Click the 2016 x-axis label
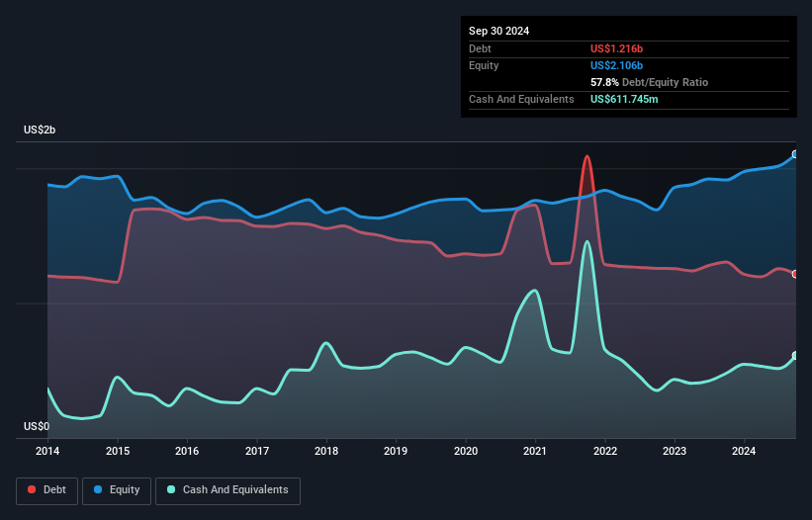Screen dimensions: 812x520 coord(187,451)
